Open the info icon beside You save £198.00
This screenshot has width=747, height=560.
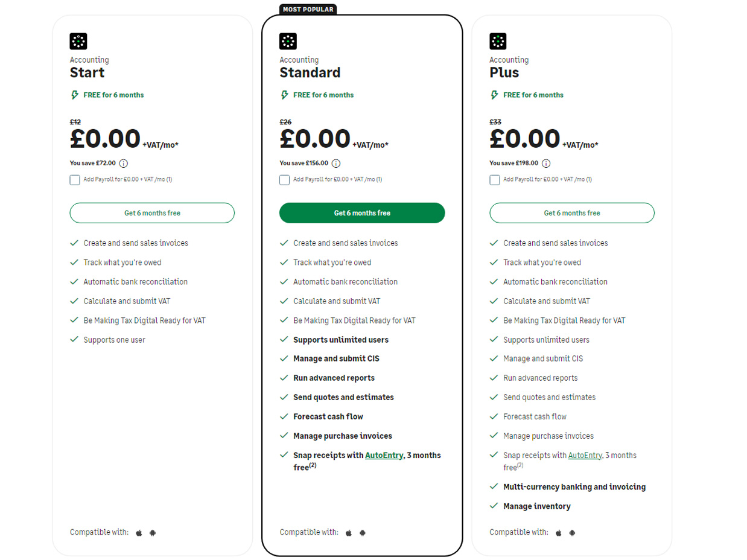[546, 163]
